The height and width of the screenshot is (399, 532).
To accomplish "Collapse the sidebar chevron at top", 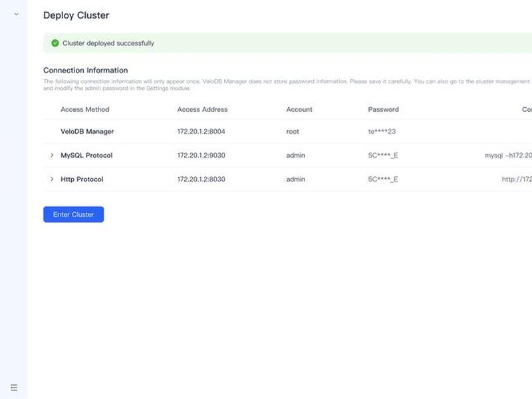I will (16, 14).
